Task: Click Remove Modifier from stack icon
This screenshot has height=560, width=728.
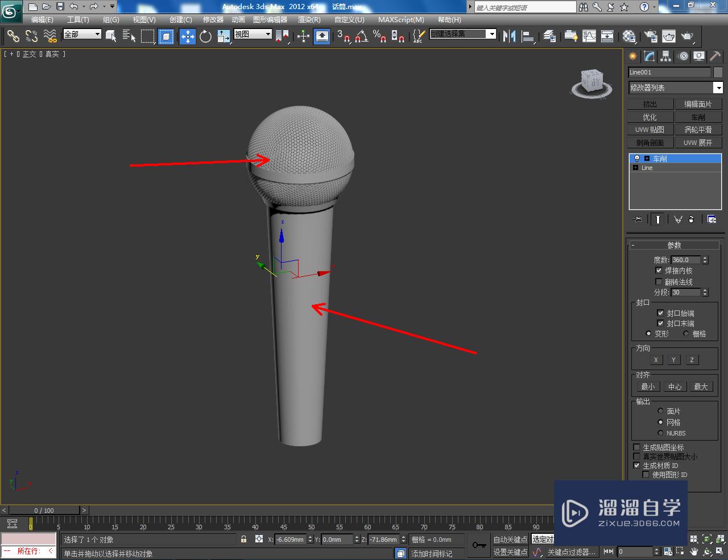Action: click(x=692, y=219)
